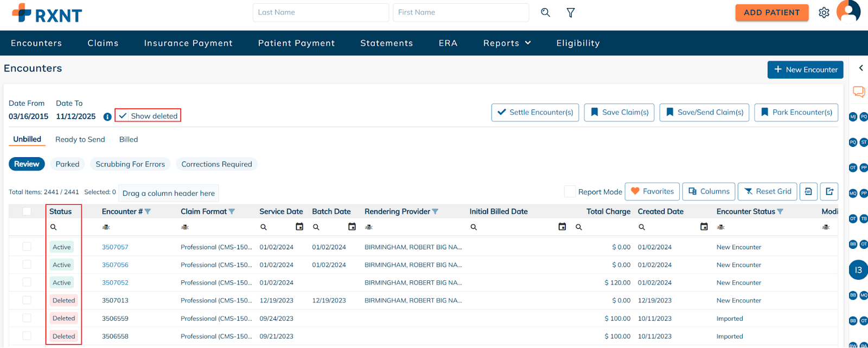Collapse the right side panel chevron
The height and width of the screenshot is (348, 868).
click(x=860, y=68)
